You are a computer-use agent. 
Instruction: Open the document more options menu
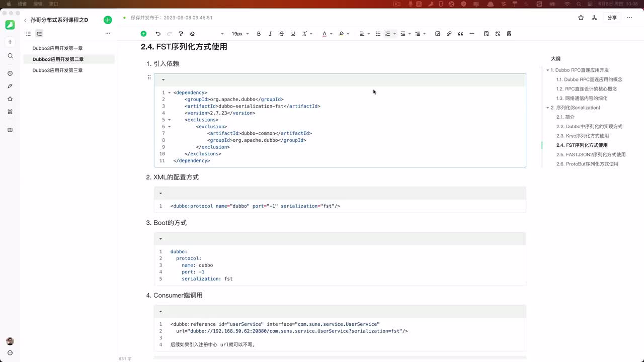(628, 18)
